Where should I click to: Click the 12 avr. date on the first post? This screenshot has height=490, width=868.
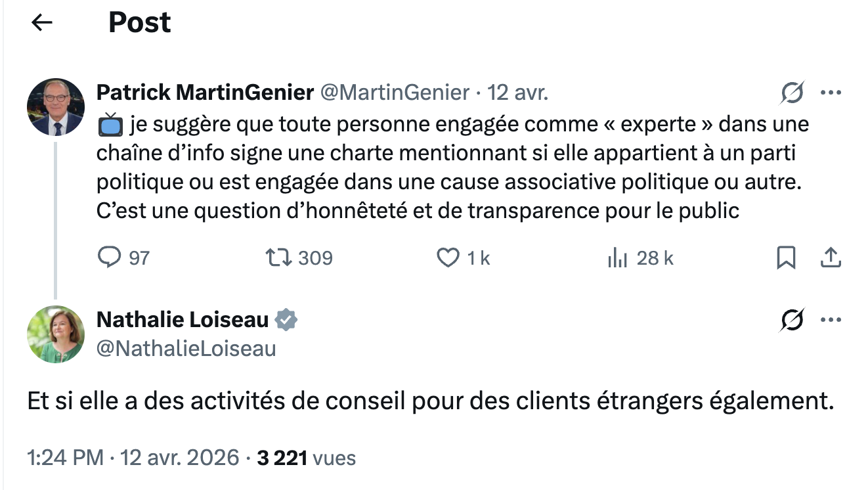(x=518, y=93)
